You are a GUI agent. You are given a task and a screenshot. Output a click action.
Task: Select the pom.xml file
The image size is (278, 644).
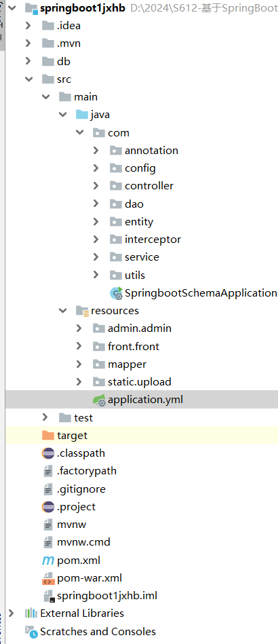point(79,561)
